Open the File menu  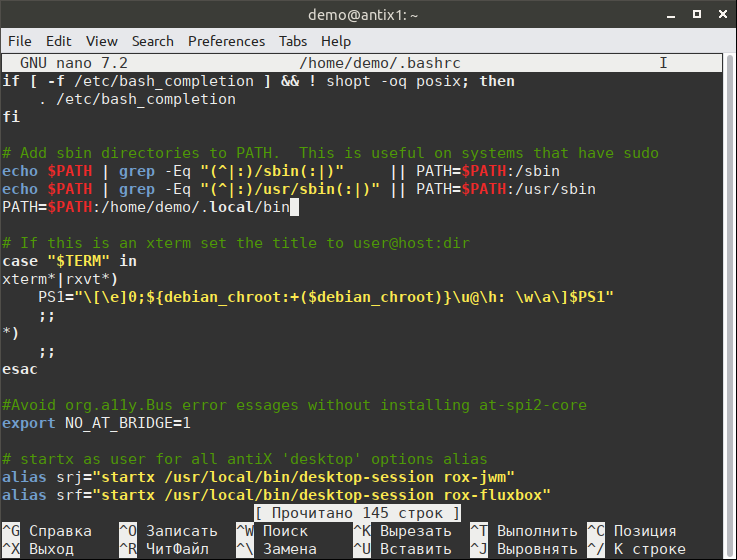click(x=20, y=41)
